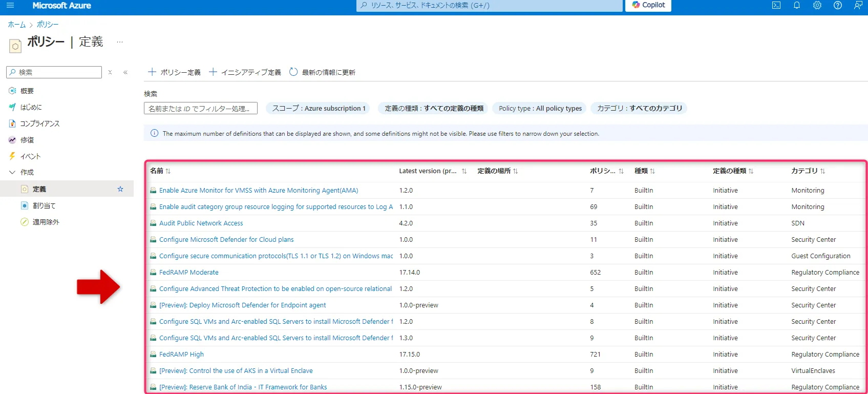Sort by the 名前 column
The image size is (868, 394).
(160, 171)
